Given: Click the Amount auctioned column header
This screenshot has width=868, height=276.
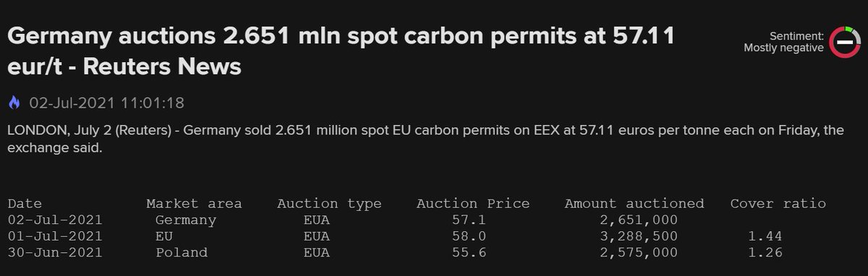Looking at the screenshot, I should (x=634, y=204).
